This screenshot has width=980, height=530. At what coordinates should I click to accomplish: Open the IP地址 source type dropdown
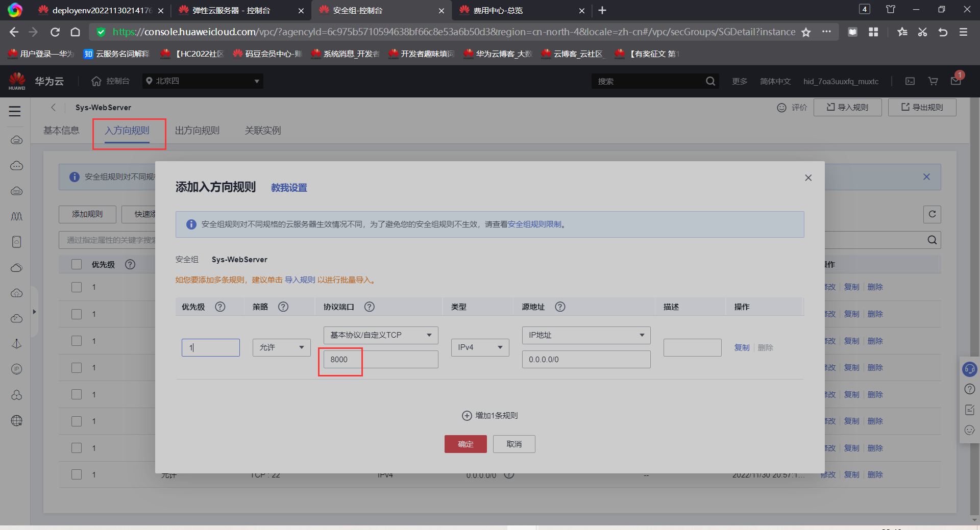[x=586, y=335]
